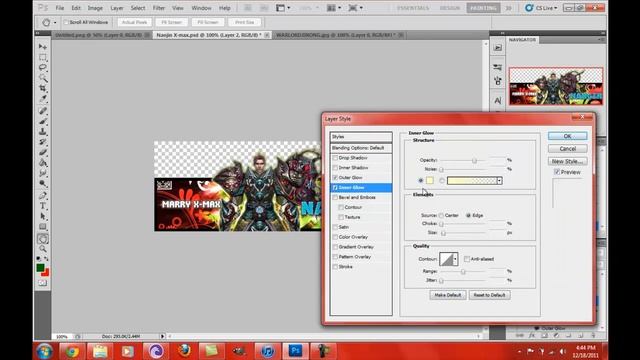
Task: Launch Bridge from the application bar
Action: click(248, 8)
